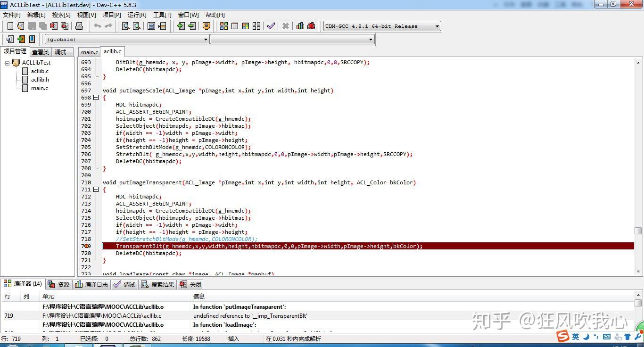Screen dimensions: 644x347
Task: Click the Syntax Check checkmark icon
Action: (271, 26)
